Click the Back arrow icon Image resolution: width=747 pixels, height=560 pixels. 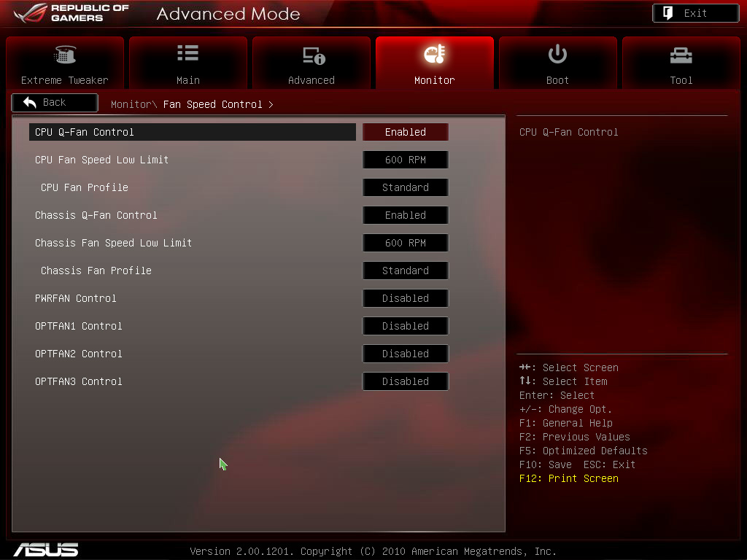(x=30, y=103)
